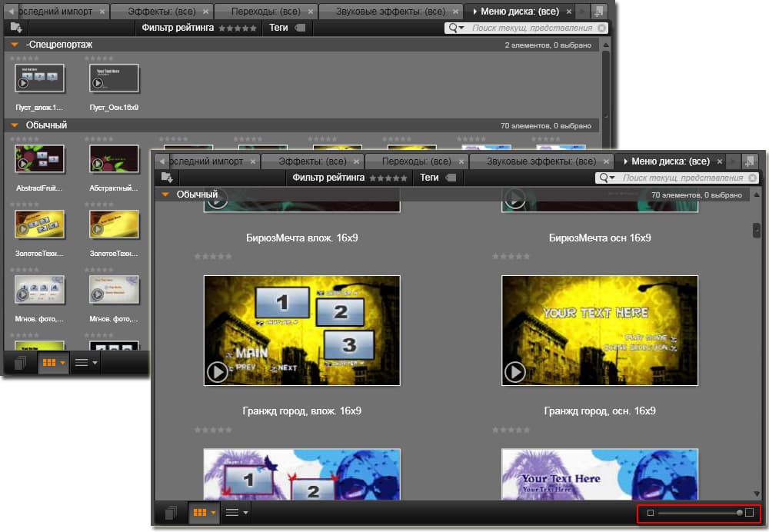Click scenes view icon in back window footer
This screenshot has width=769, height=532.
[20, 363]
